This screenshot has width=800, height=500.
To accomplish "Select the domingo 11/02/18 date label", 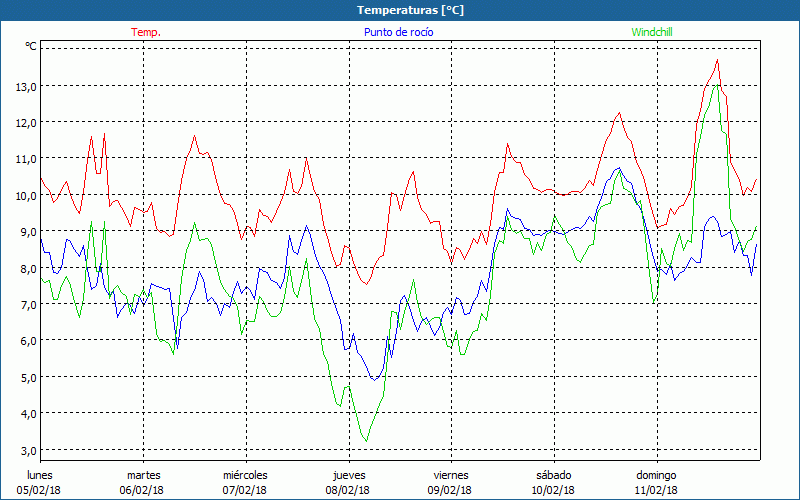I will pos(656,482).
